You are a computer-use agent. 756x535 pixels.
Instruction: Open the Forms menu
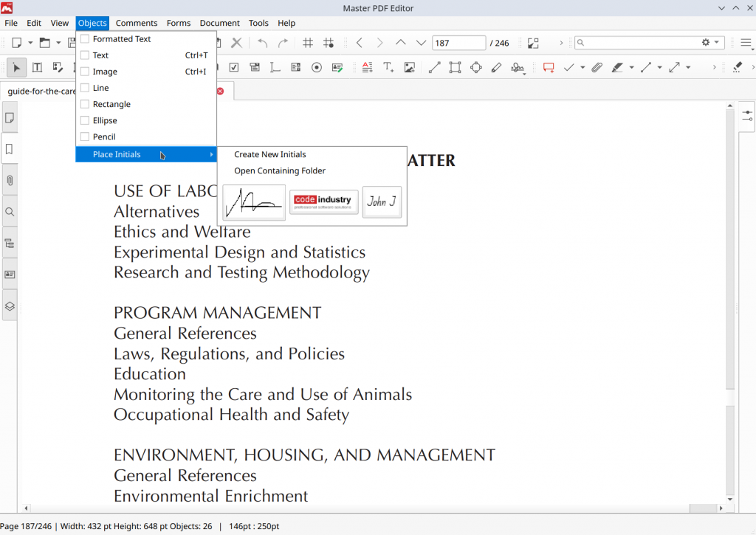point(178,23)
